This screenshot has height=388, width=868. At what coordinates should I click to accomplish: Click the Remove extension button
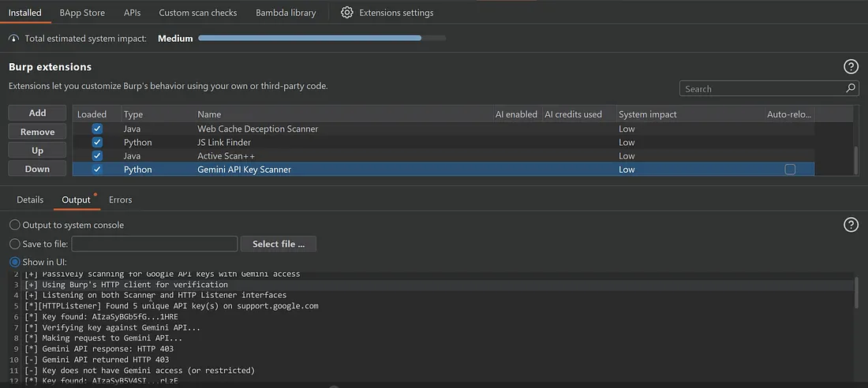coord(37,132)
